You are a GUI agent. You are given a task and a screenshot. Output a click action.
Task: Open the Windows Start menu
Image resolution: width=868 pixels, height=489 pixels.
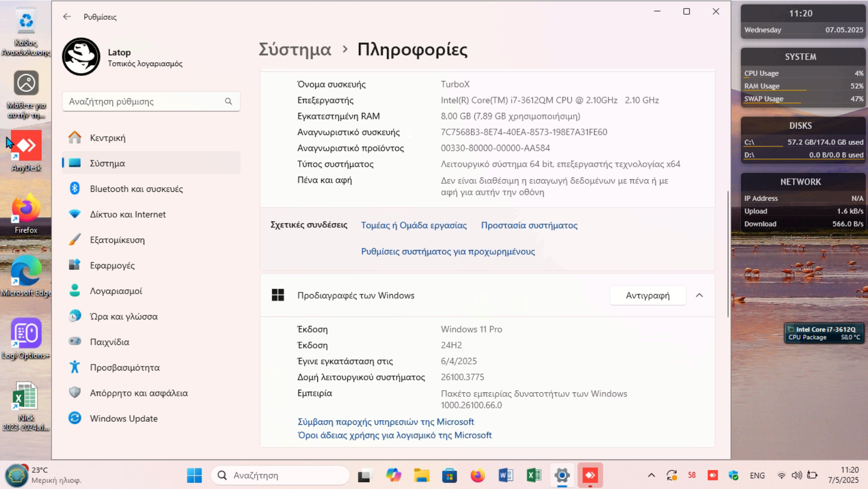(194, 475)
